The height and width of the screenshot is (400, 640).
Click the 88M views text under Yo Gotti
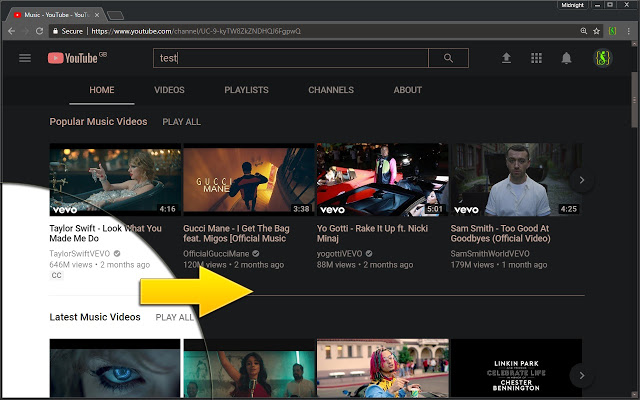336,264
